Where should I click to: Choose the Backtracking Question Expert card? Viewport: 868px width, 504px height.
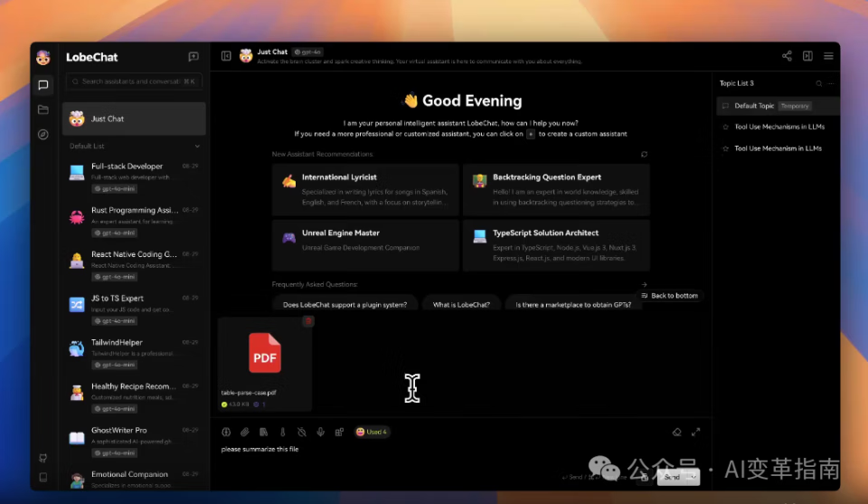click(556, 189)
